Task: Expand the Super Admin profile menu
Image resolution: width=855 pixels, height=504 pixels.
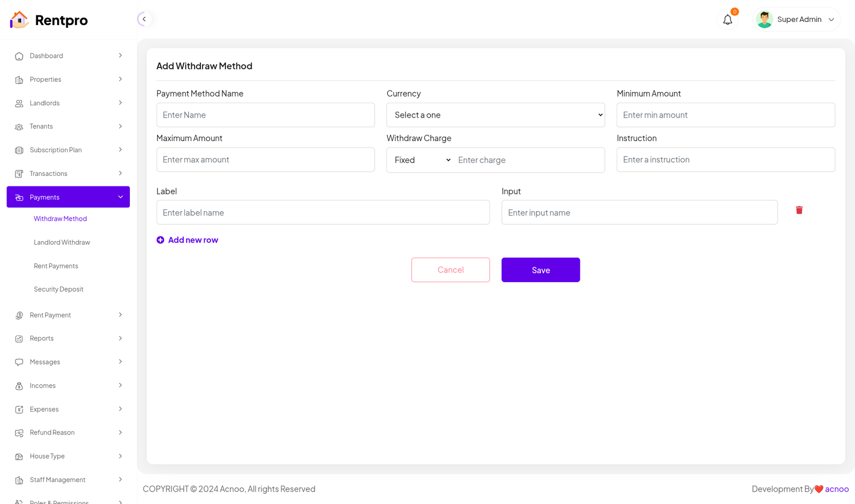Action: 831,20
